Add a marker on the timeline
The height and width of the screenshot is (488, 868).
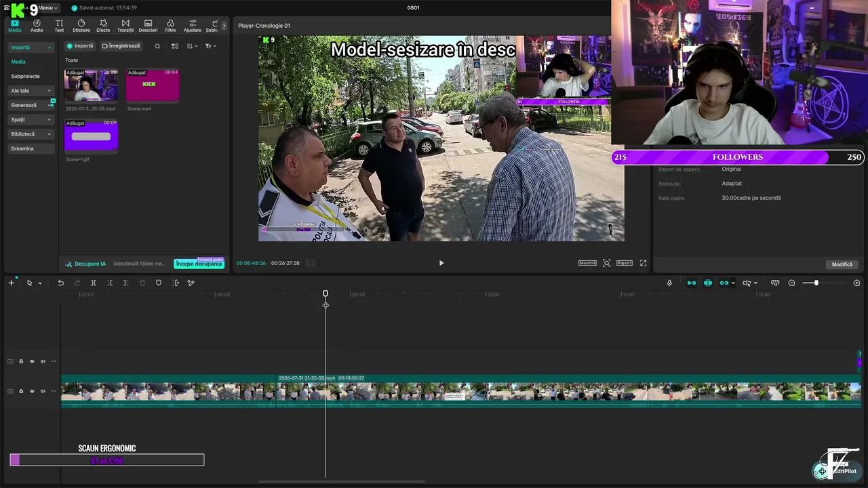point(159,283)
